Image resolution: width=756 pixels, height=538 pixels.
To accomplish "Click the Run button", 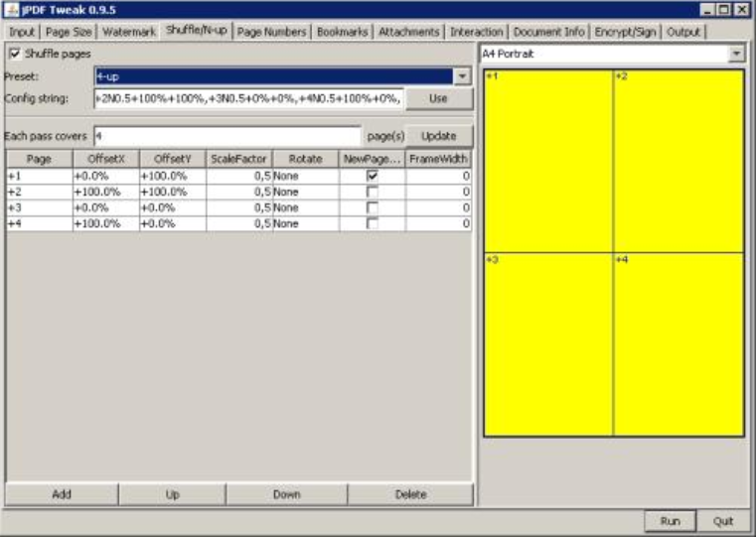I will [x=671, y=521].
